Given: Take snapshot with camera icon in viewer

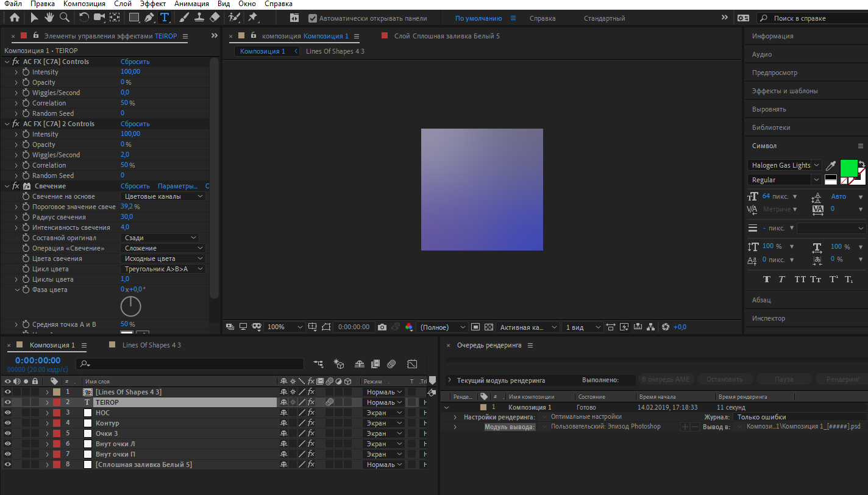Looking at the screenshot, I should 382,327.
